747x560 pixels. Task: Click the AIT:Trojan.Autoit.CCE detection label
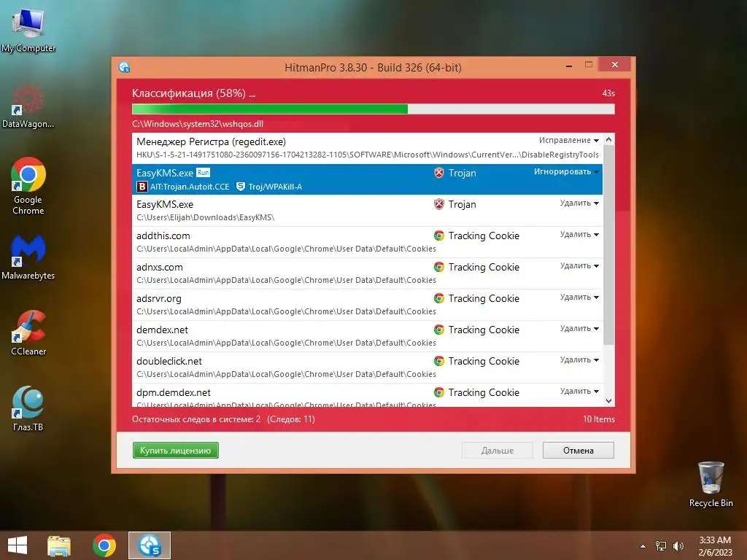[x=190, y=187]
